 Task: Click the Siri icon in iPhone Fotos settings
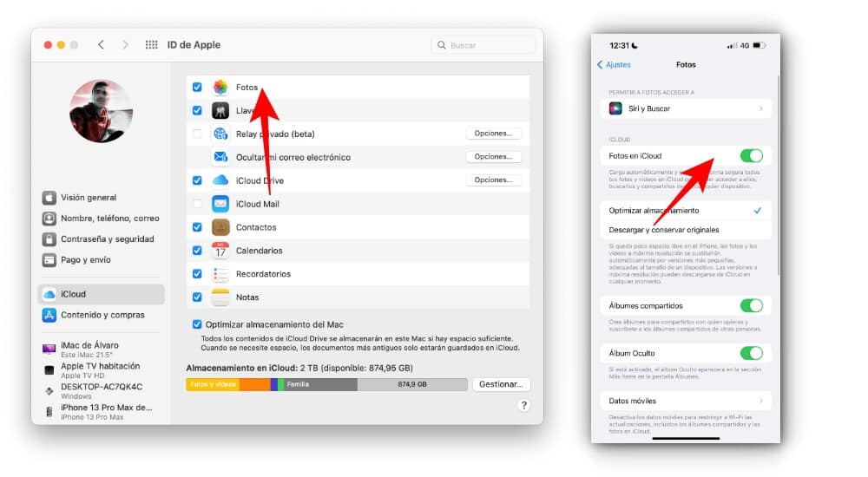(x=615, y=108)
